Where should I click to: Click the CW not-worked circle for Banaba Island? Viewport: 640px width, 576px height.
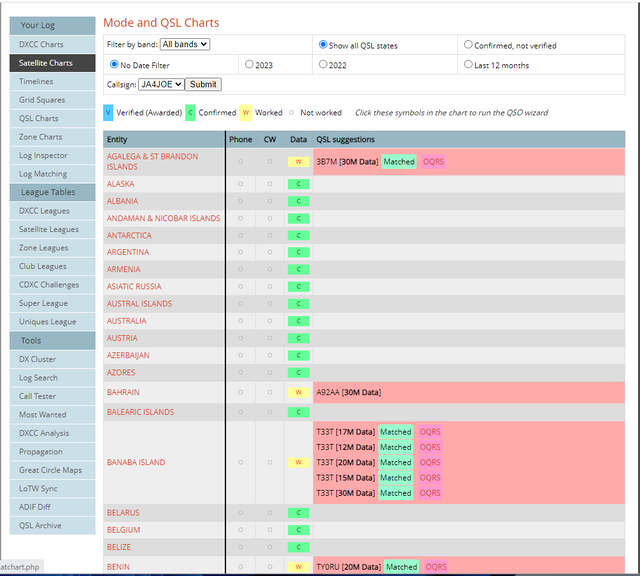(x=270, y=463)
